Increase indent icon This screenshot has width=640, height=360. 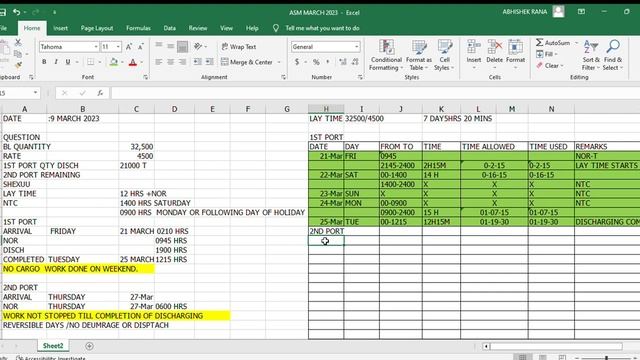209,62
